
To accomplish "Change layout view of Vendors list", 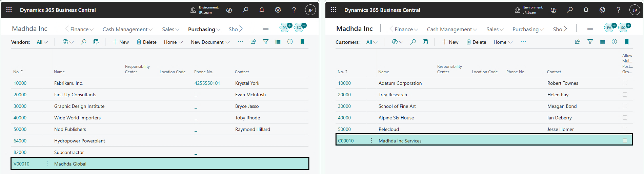I will click(278, 42).
